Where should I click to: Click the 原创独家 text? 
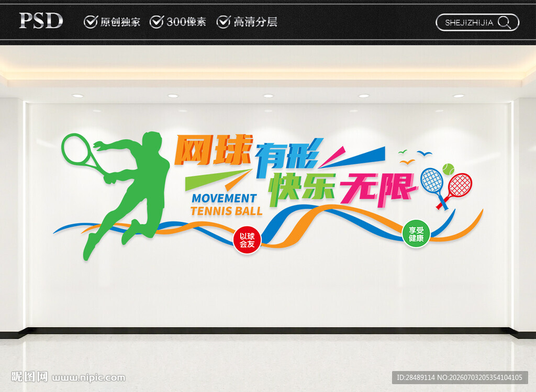(x=120, y=22)
